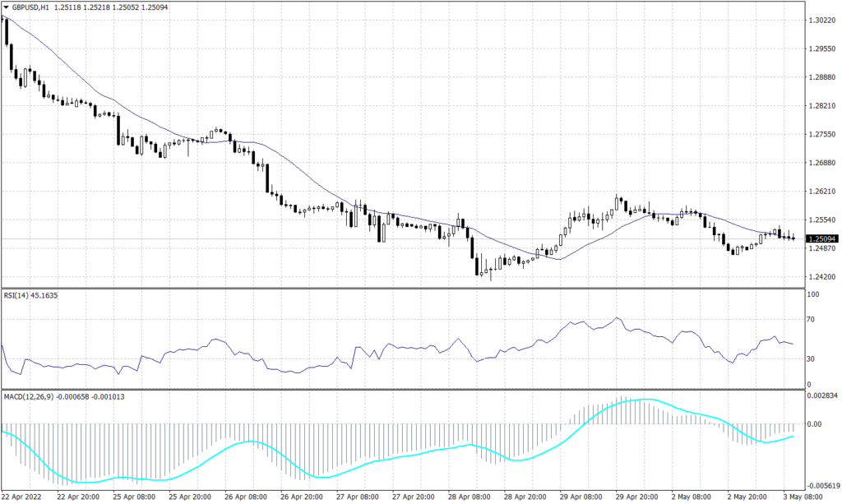Click the 0.002834 MACD scale value
The width and height of the screenshot is (842, 504).
pyautogui.click(x=822, y=396)
